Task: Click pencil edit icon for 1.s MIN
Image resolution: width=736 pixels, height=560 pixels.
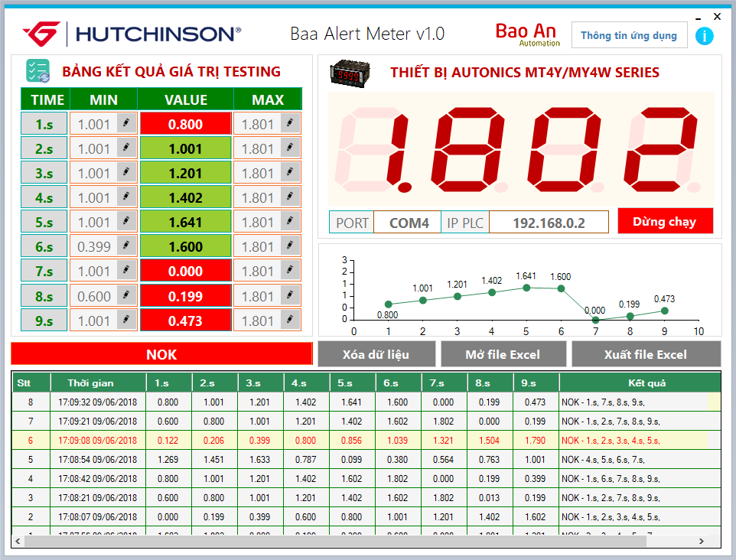Action: point(127,123)
